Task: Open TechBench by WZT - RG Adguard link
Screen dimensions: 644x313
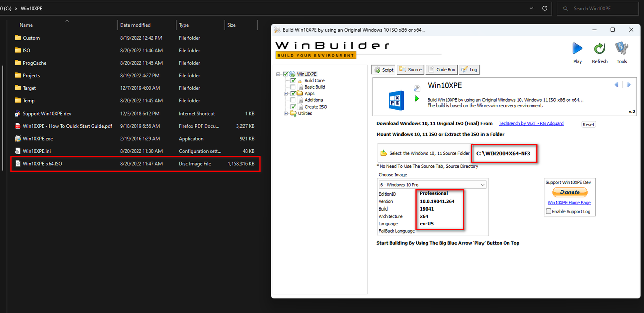Action: (531, 123)
